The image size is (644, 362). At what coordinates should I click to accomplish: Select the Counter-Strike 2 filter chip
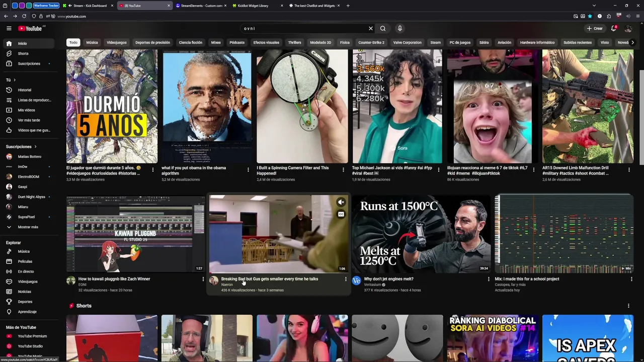point(371,43)
